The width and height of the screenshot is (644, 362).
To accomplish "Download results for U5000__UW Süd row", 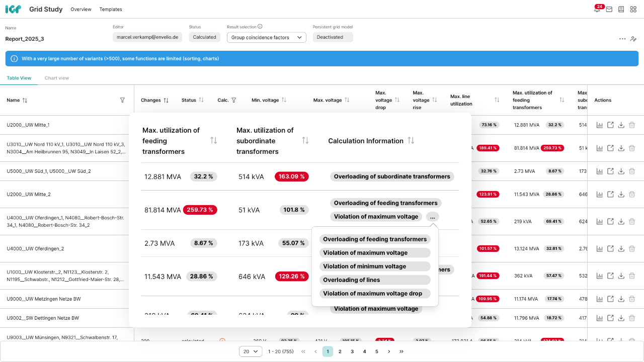I will 621,171.
